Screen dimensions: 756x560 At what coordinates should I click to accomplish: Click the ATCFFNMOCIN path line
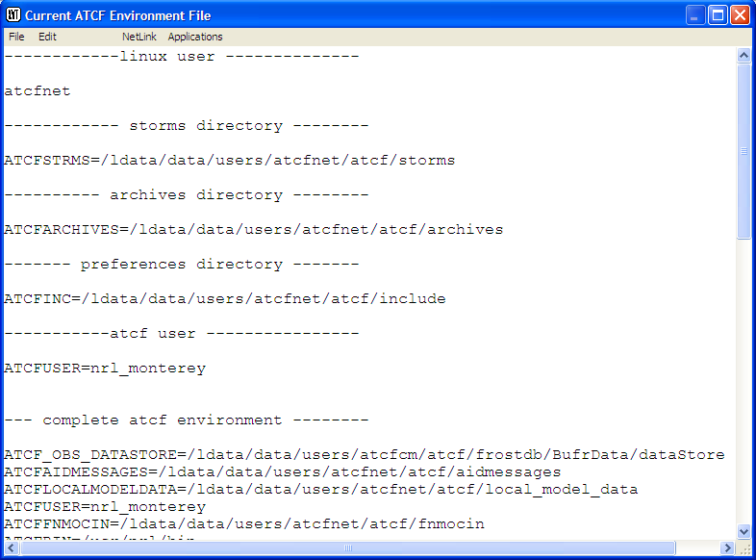[x=244, y=523]
